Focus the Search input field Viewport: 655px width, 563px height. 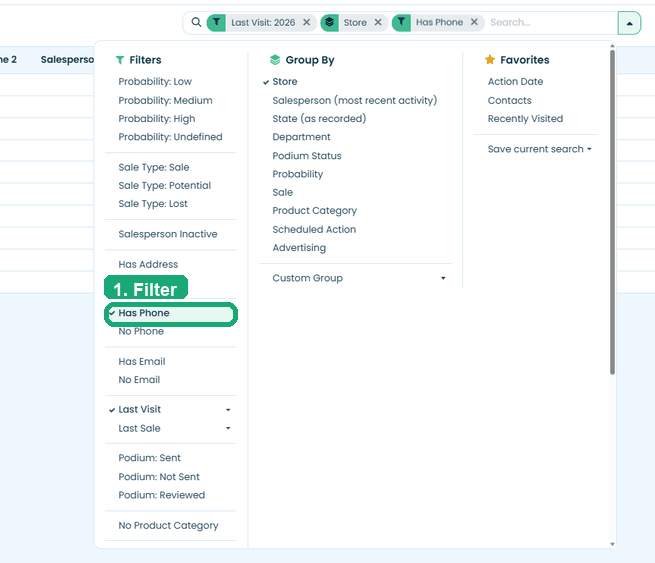551,23
